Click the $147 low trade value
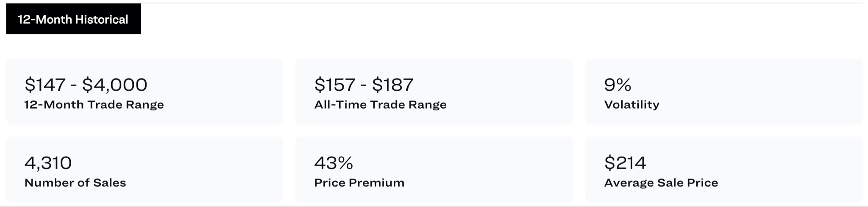868x207 pixels. click(x=45, y=85)
